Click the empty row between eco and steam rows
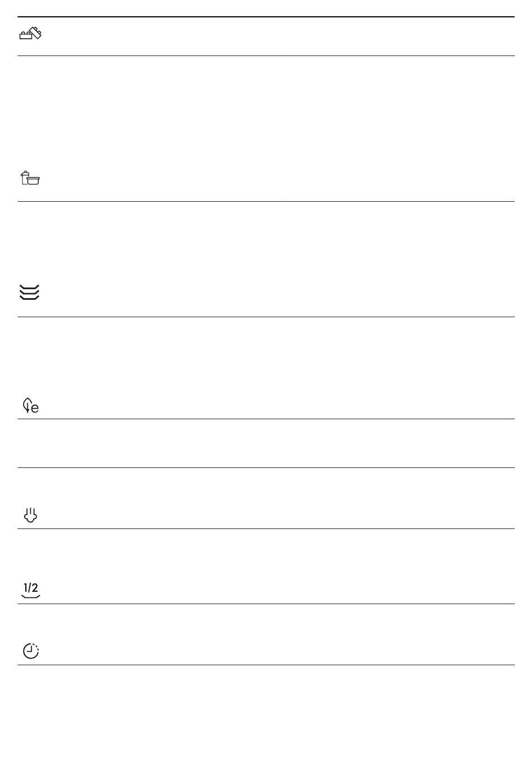Screen dimensions: 532x770 (266, 443)
